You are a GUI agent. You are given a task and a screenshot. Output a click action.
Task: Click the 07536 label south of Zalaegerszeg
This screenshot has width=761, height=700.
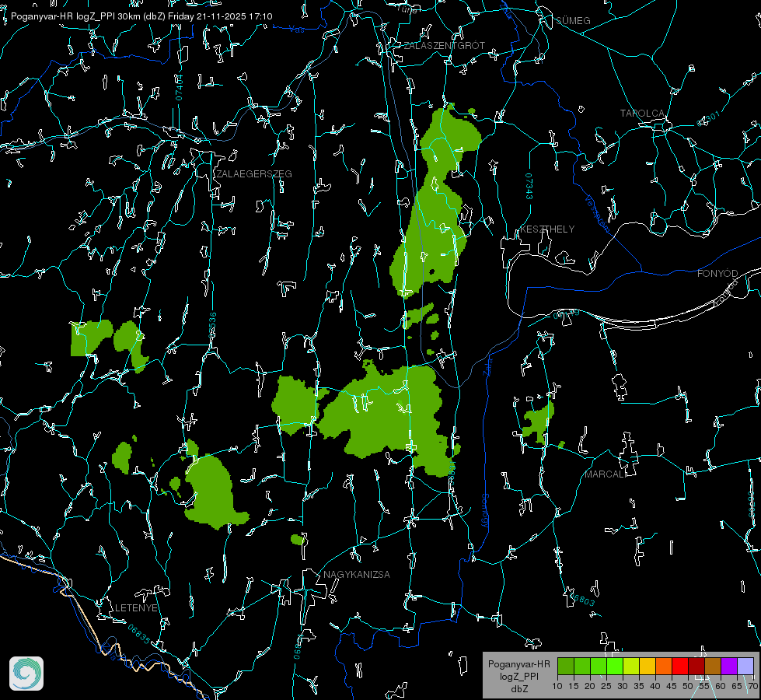(x=212, y=325)
